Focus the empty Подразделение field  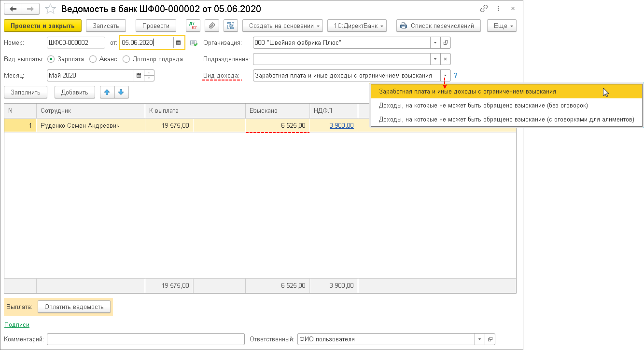[x=342, y=59]
